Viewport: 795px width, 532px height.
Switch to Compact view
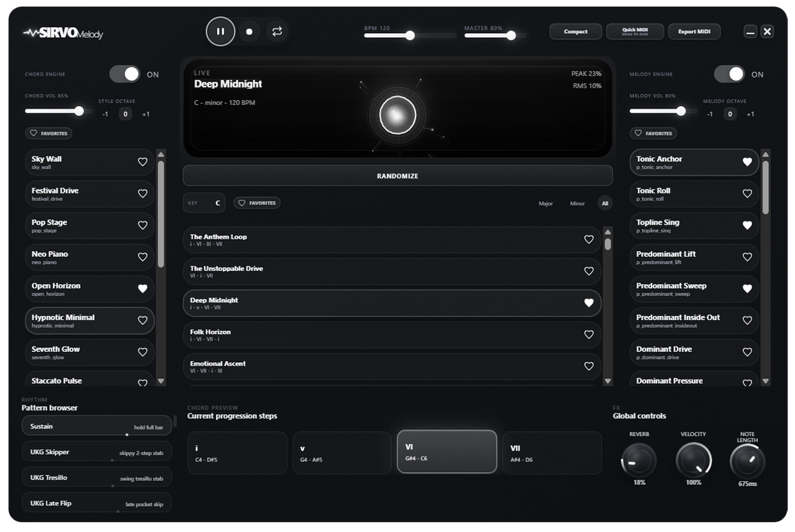coord(576,31)
